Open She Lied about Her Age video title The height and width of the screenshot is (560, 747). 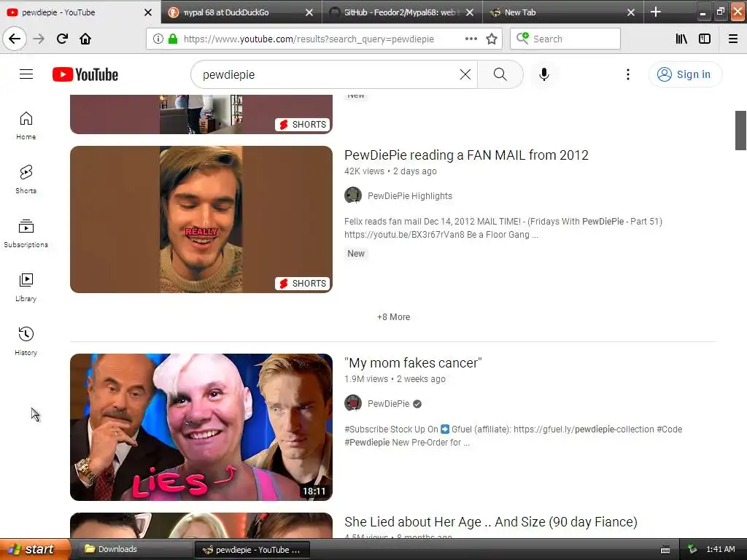pyautogui.click(x=491, y=522)
